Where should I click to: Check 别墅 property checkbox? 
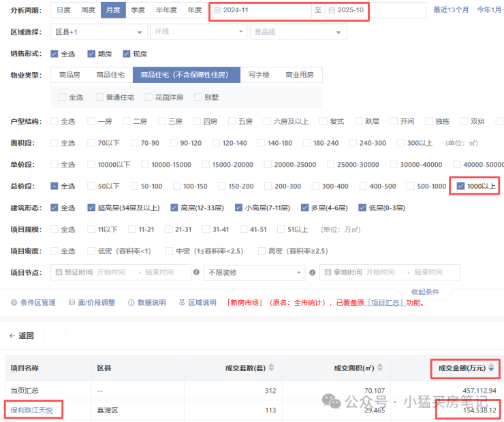198,97
